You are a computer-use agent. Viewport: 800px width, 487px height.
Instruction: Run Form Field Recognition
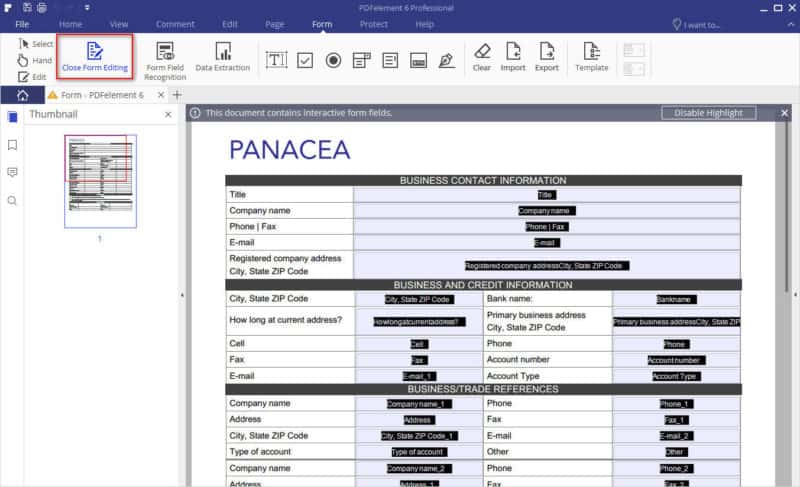click(x=165, y=61)
